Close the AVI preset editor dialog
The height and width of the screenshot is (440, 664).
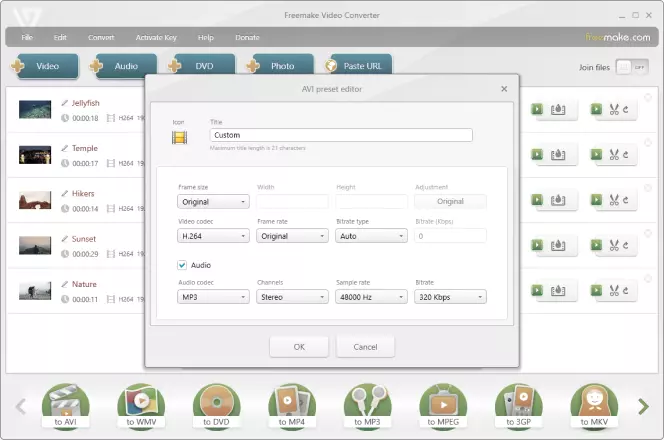[x=504, y=89]
